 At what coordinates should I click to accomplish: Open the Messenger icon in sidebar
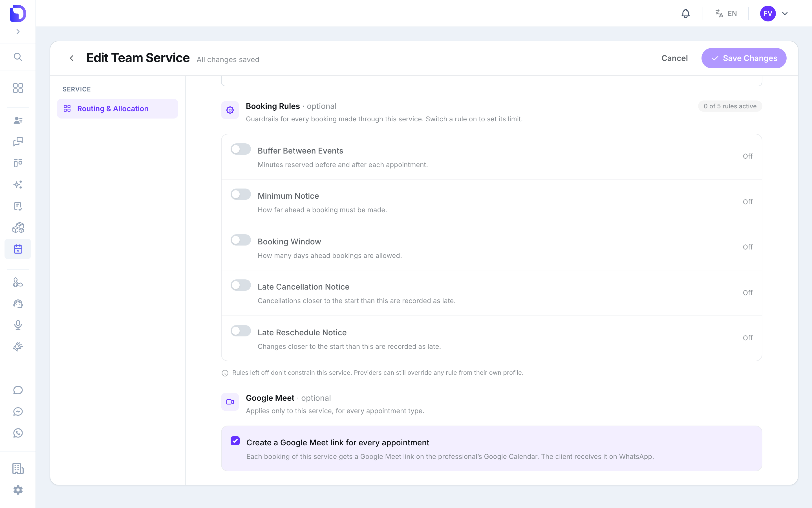[x=18, y=411]
